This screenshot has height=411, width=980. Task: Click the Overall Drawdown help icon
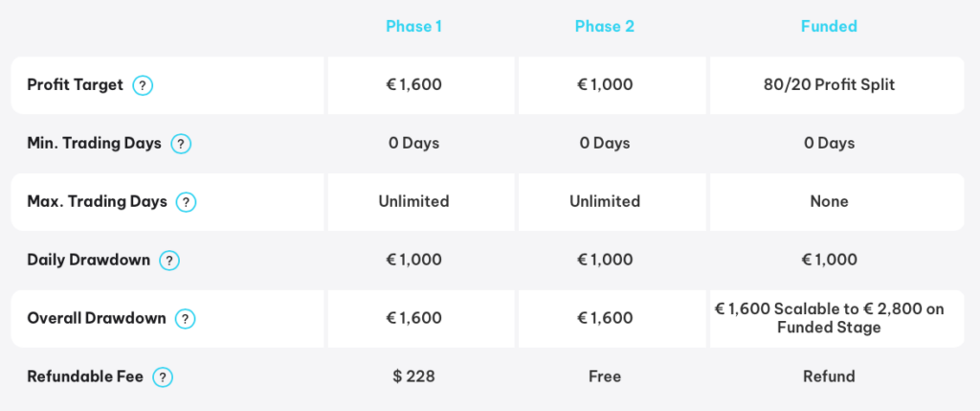pos(185,319)
